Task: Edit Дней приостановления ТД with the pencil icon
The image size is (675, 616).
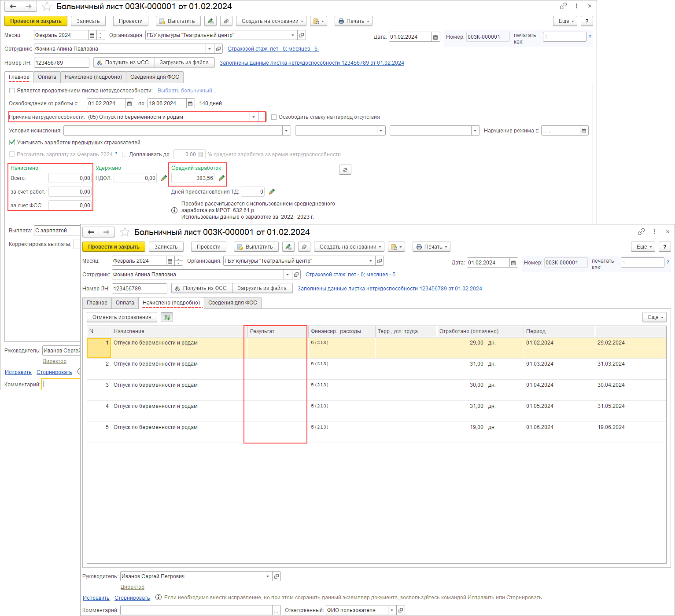Action: (272, 191)
